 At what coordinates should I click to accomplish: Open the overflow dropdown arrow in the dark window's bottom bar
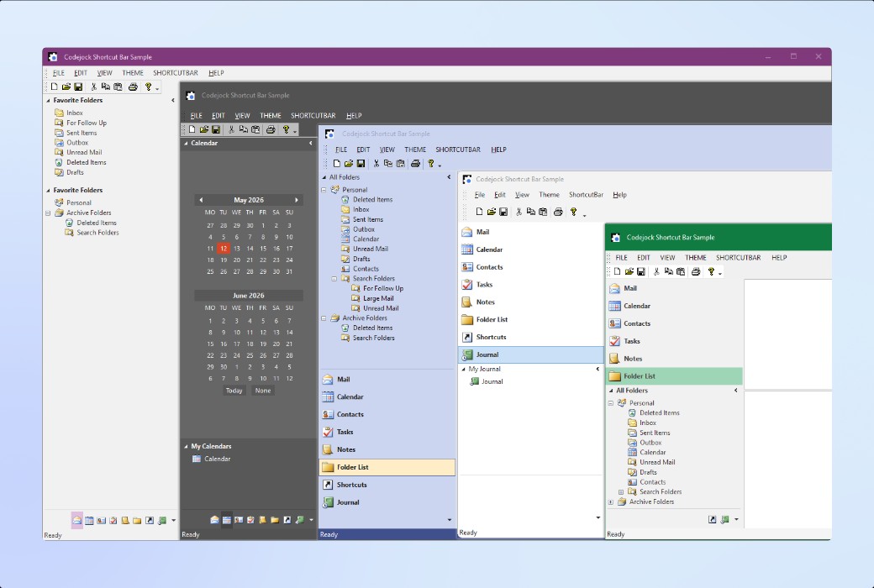click(x=311, y=520)
